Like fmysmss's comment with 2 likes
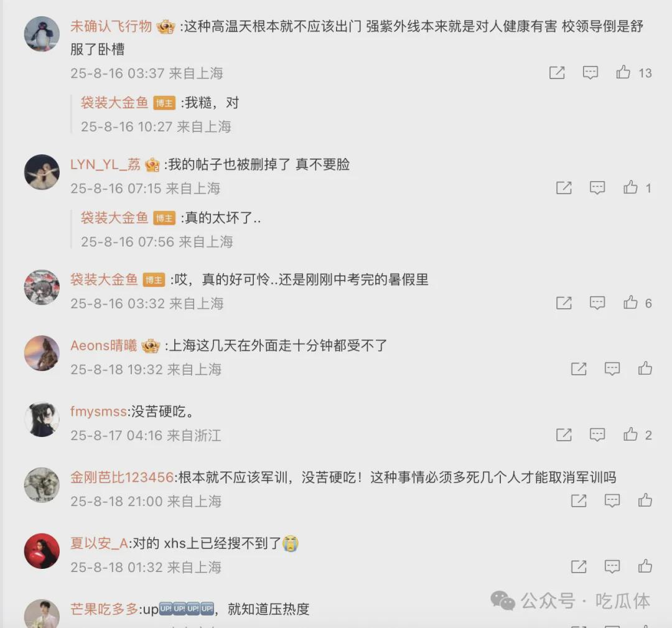This screenshot has height=628, width=672. (630, 434)
